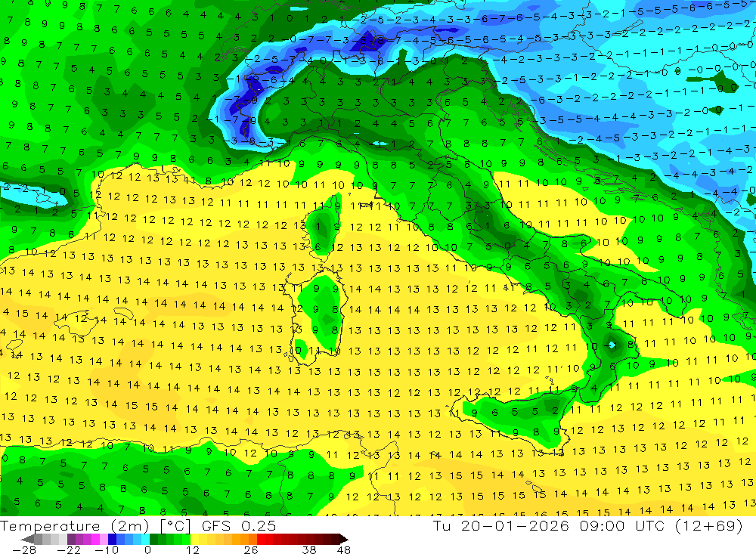756x554 pixels.
Task: Click the dark right arrow tip of colour scale
Action: tap(343, 539)
